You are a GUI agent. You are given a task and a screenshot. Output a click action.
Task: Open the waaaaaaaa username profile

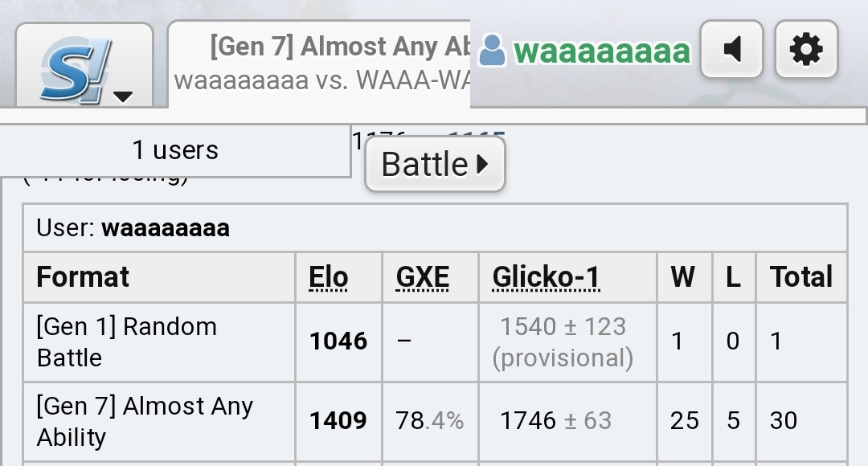[602, 51]
